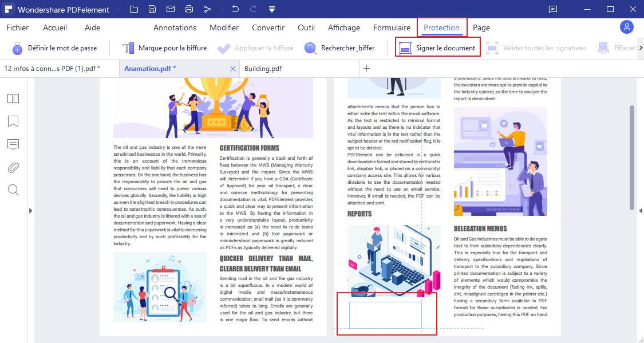Open Rechercher _biffer tool
The height and width of the screenshot is (343, 644).
[339, 48]
